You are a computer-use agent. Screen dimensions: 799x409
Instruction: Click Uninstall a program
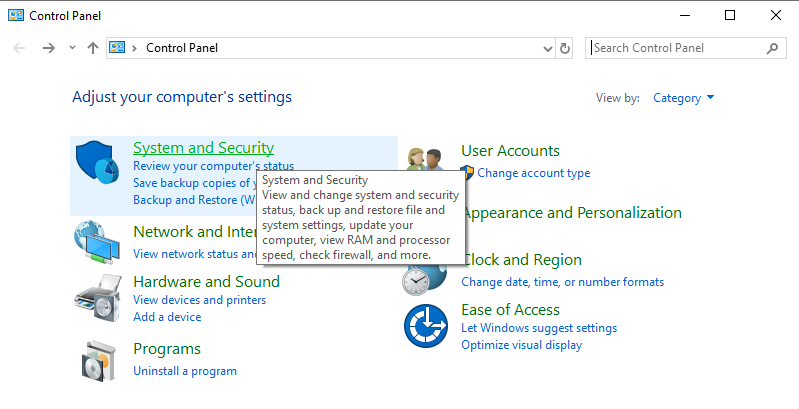click(185, 371)
